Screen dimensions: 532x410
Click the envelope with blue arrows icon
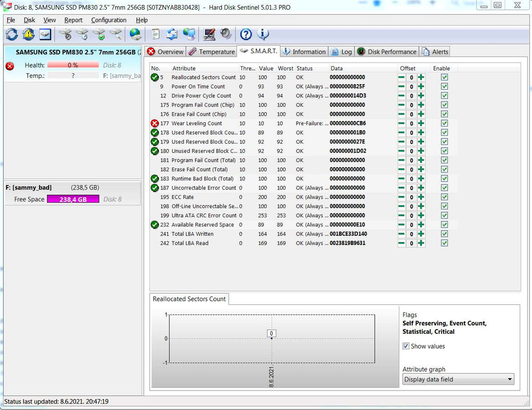point(172,34)
